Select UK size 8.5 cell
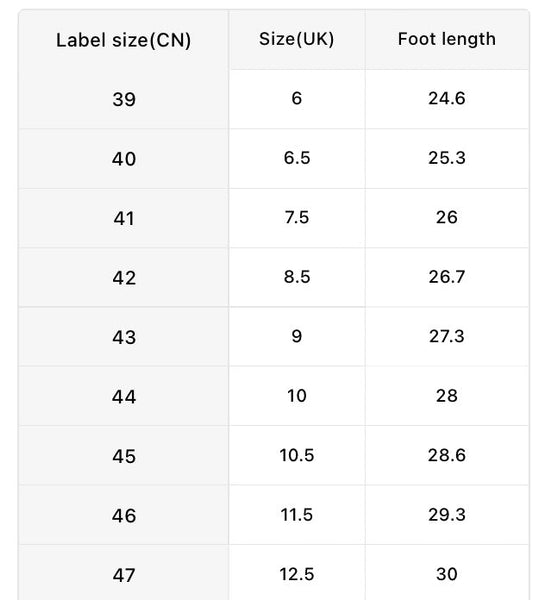This screenshot has width=552, height=600. 297,277
